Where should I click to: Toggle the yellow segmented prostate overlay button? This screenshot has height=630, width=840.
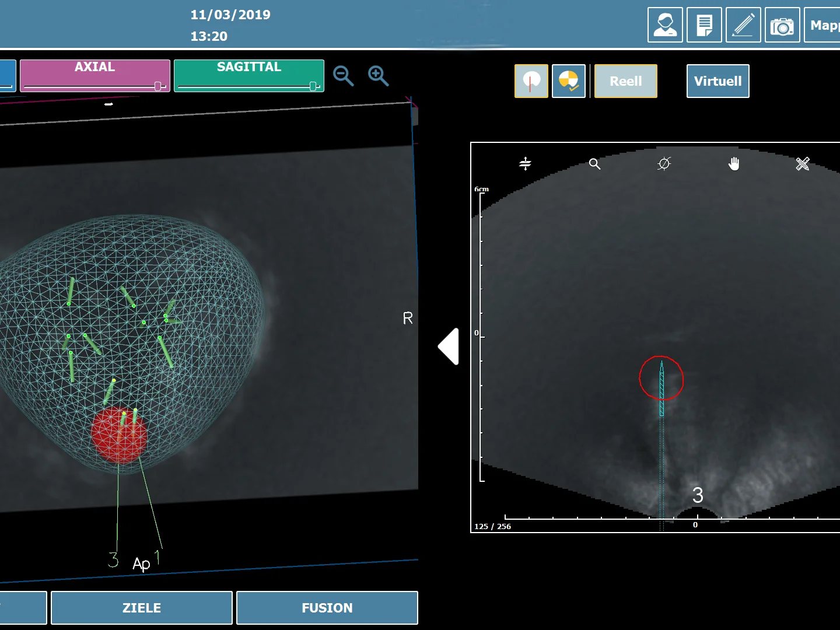(x=569, y=81)
